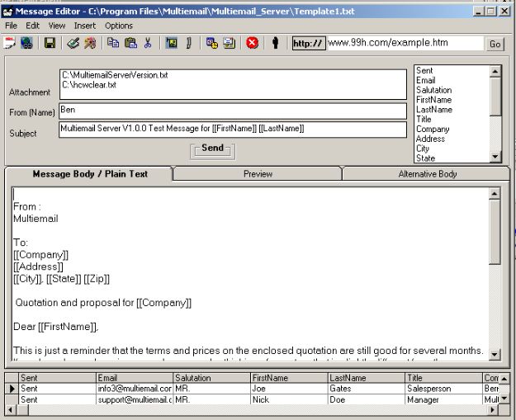Image resolution: width=516 pixels, height=420 pixels.
Task: Open the Insert menu
Action: [x=84, y=26]
